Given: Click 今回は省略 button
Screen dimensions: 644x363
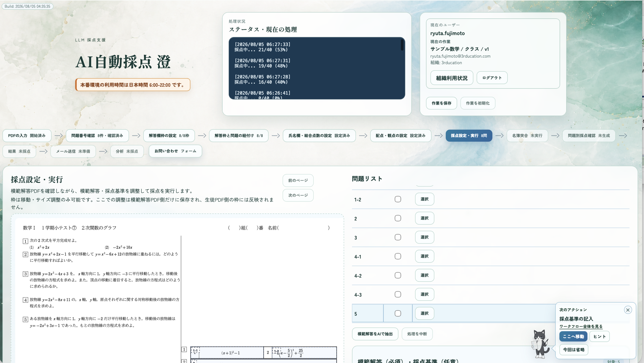Looking at the screenshot, I should 573,349.
